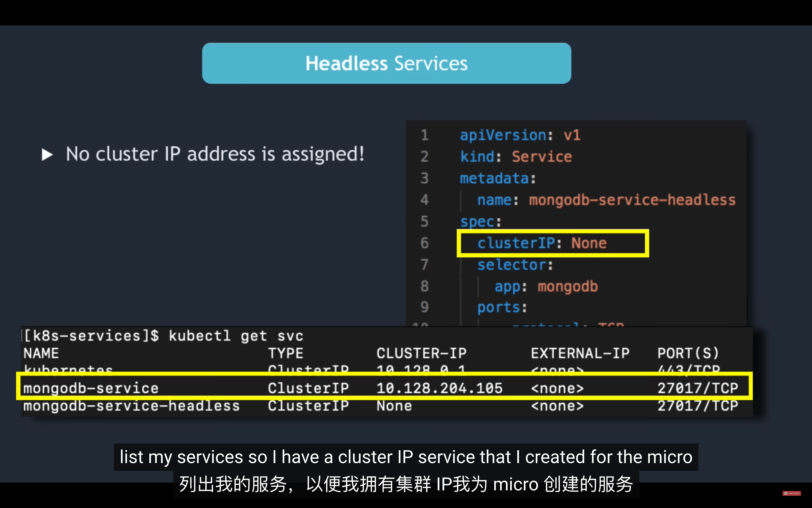Click '27017/TCP' in the mongodb-service-headless row
Screen dimensions: 812x508
click(x=698, y=406)
